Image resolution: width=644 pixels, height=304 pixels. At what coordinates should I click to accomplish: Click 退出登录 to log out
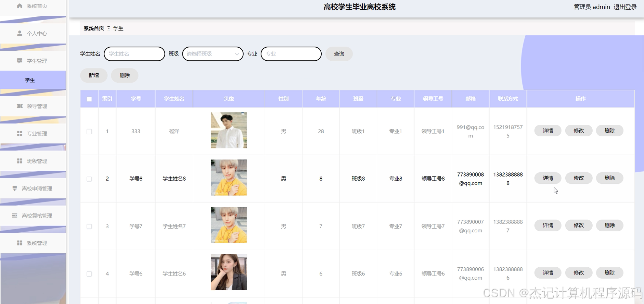click(x=625, y=7)
